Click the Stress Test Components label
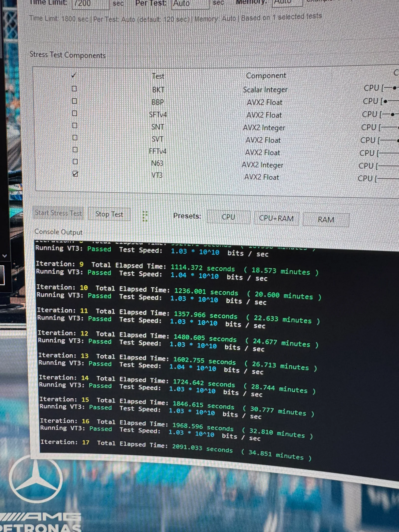This screenshot has height=532, width=399. [x=67, y=55]
